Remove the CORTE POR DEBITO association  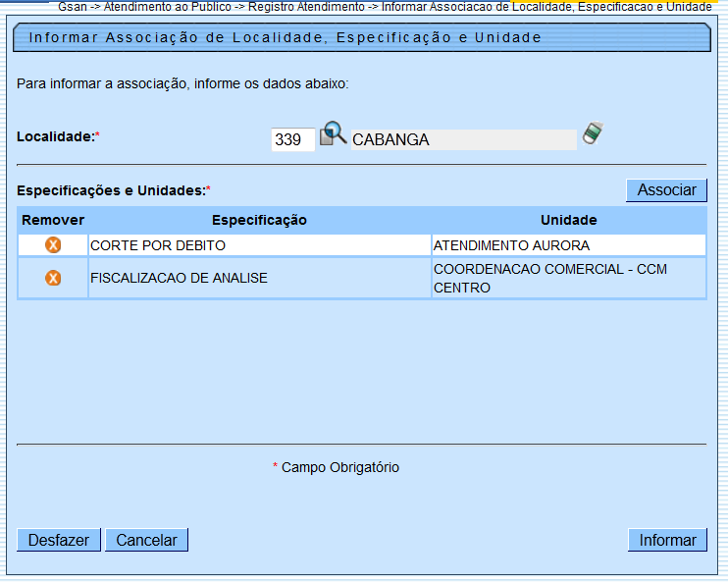53,245
